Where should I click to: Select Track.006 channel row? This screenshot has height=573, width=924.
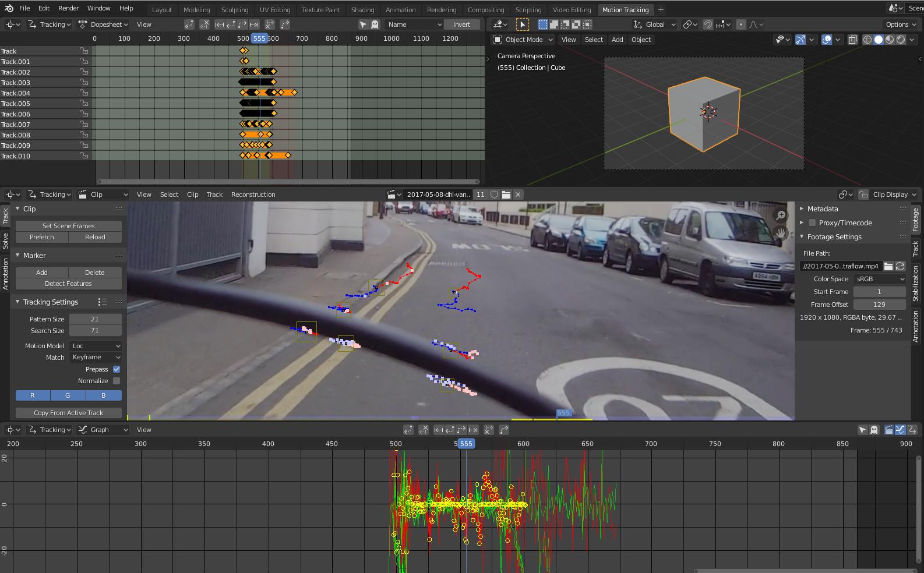(x=47, y=114)
